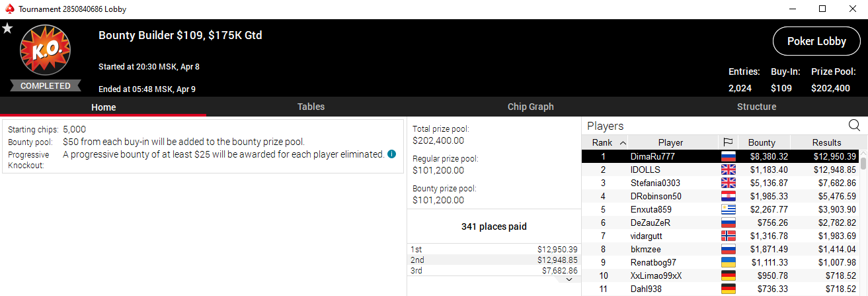This screenshot has width=868, height=296.
Task: Go to the Structure tab
Action: (x=756, y=107)
